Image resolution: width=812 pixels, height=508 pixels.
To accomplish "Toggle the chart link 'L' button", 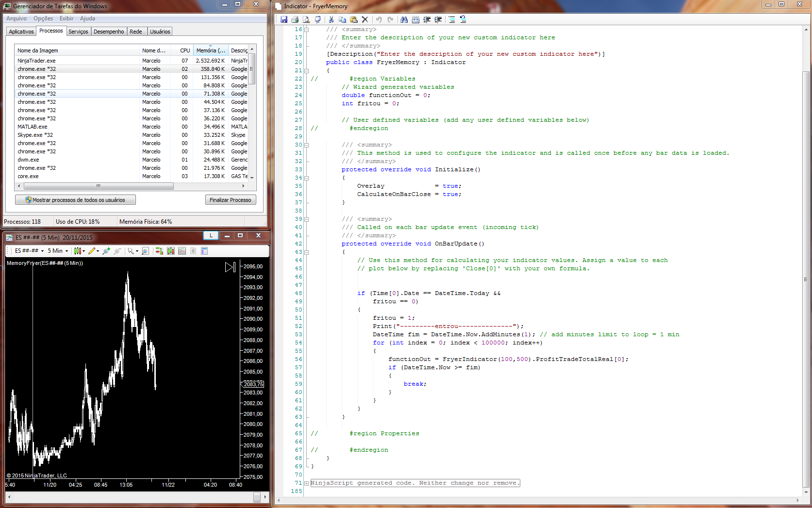I will [x=211, y=236].
